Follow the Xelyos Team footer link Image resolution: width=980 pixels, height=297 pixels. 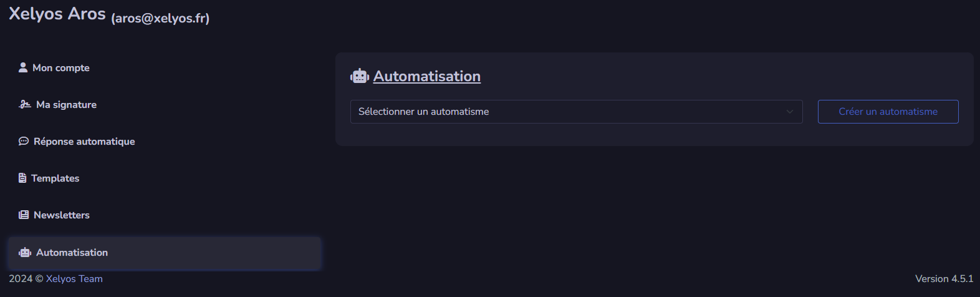[x=74, y=279]
